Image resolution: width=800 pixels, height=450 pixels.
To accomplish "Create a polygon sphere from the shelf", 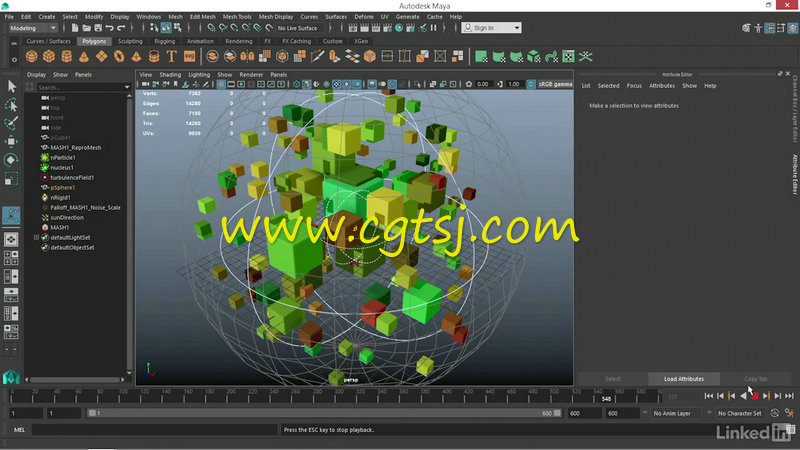I will [x=32, y=56].
